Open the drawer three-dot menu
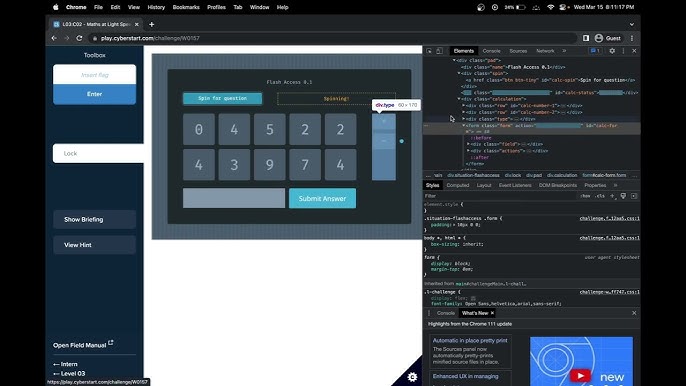This screenshot has width=686, height=386. point(429,313)
